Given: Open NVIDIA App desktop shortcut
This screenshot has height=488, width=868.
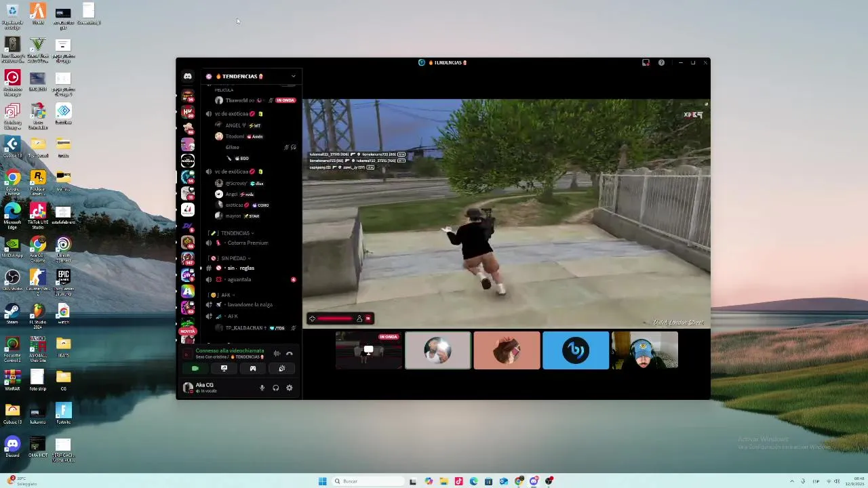Looking at the screenshot, I should [12, 247].
